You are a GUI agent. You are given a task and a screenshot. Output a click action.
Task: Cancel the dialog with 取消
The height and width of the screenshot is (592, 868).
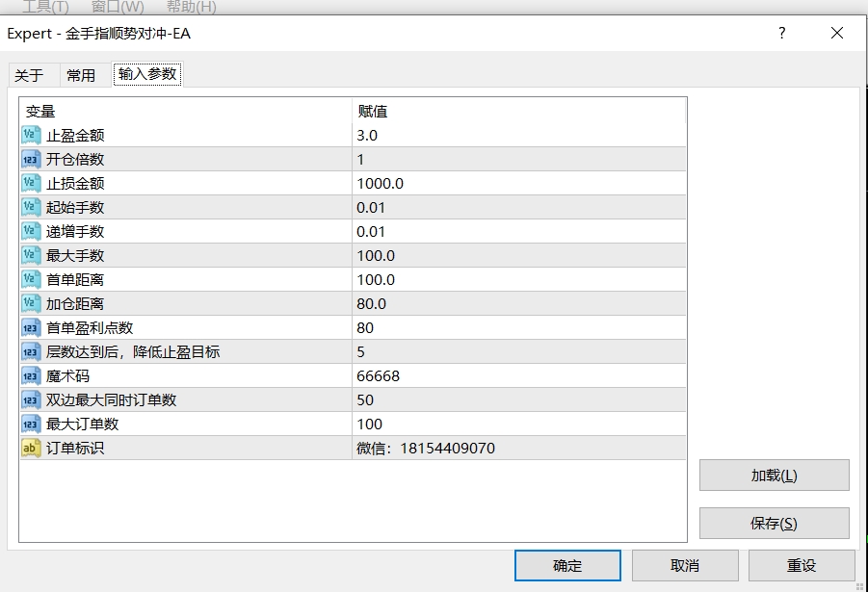(x=684, y=566)
